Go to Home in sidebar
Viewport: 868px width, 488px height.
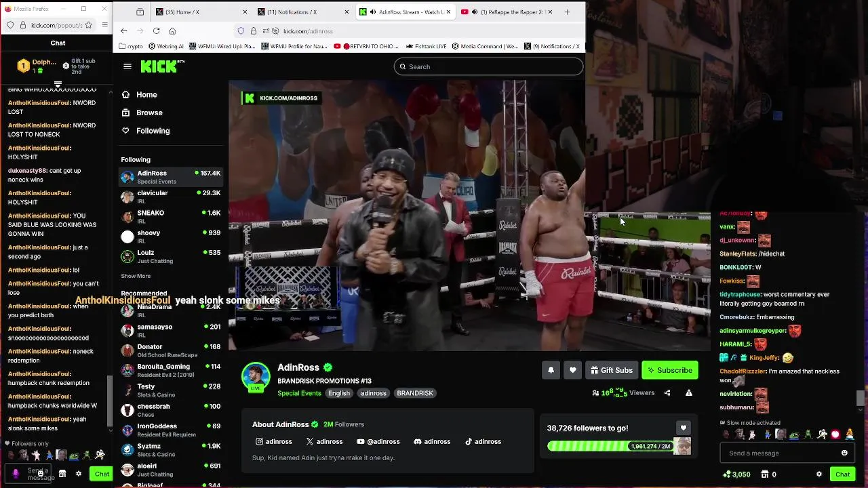click(139, 95)
